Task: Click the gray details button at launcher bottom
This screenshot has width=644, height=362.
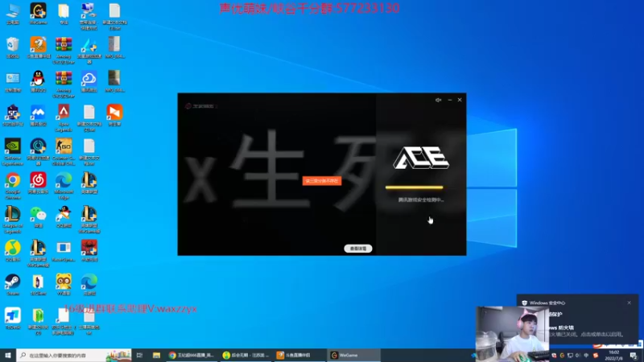Action: [357, 249]
